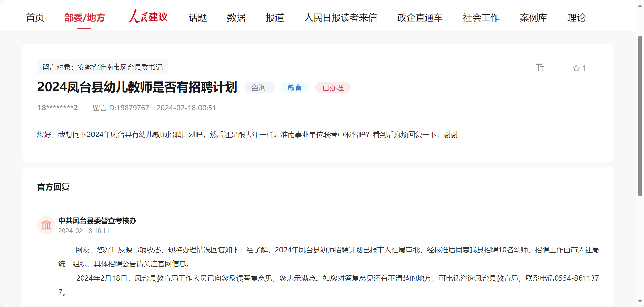Switch to the 部委/地方 tab
The height and width of the screenshot is (307, 644).
[x=84, y=18]
